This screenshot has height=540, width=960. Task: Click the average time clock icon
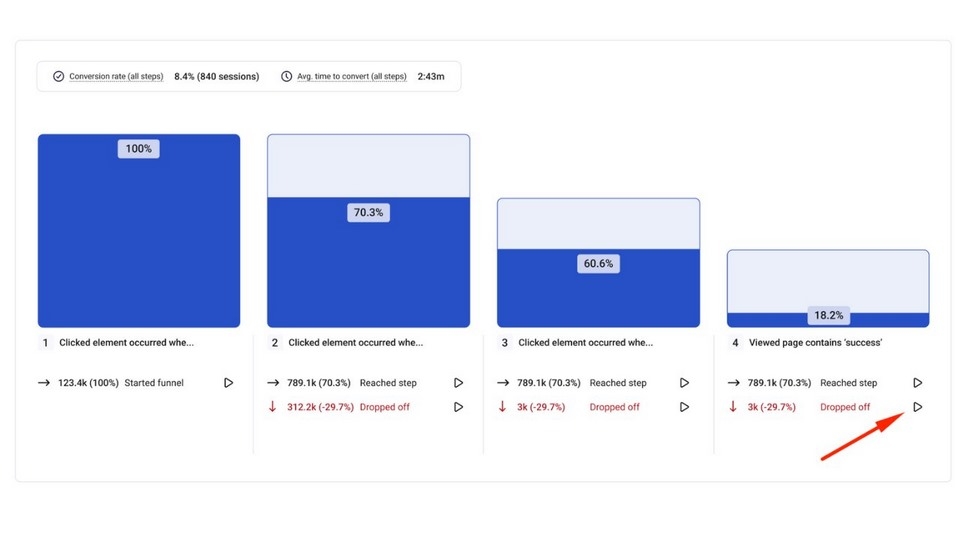287,77
